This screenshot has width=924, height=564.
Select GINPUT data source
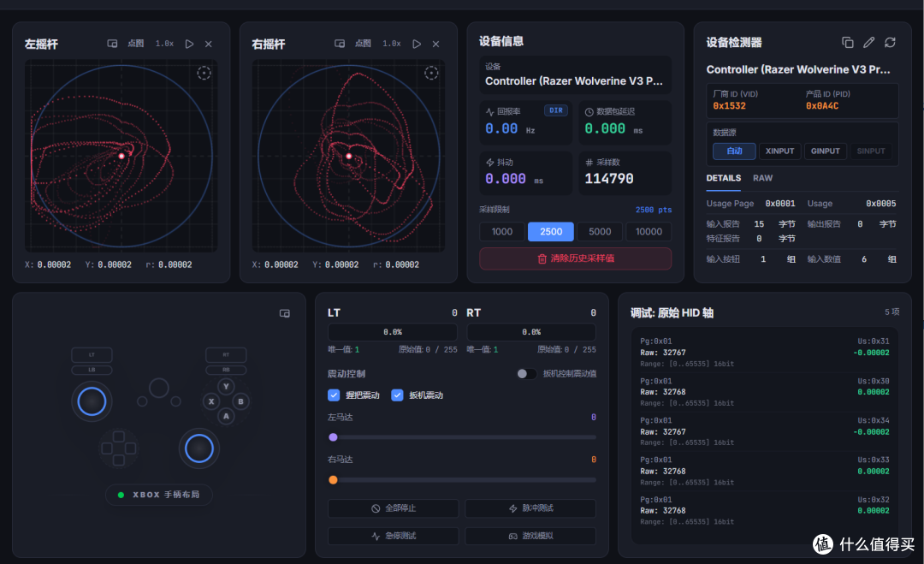(x=825, y=151)
